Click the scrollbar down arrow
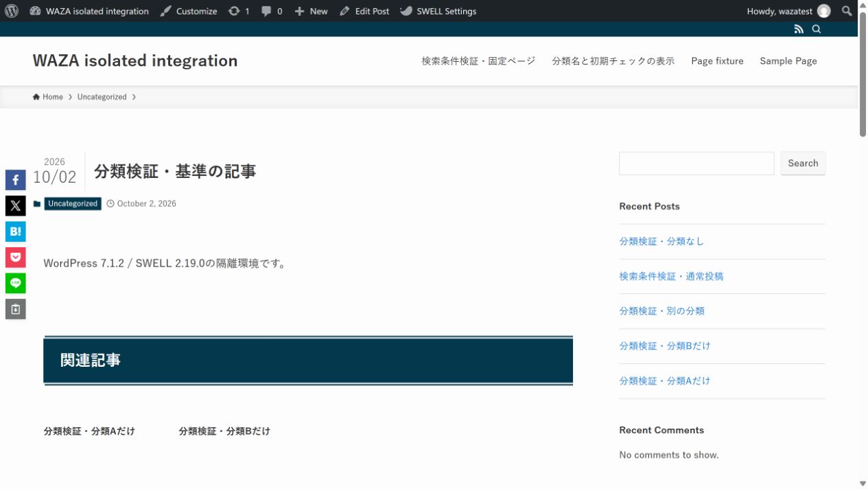The image size is (868, 489). tap(863, 484)
